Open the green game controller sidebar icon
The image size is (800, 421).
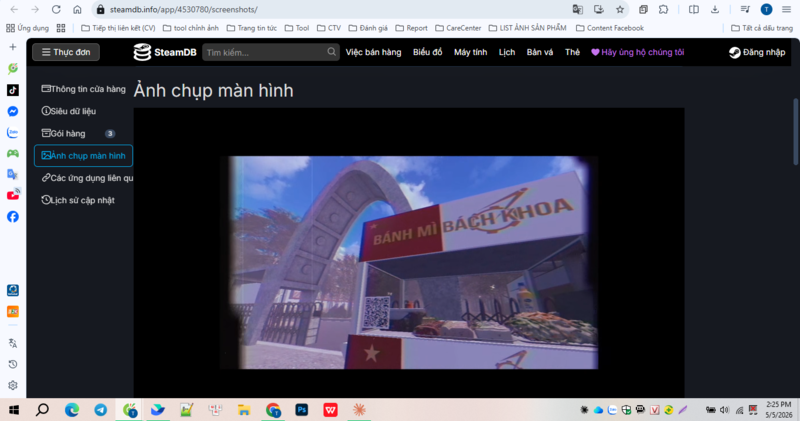pos(13,154)
